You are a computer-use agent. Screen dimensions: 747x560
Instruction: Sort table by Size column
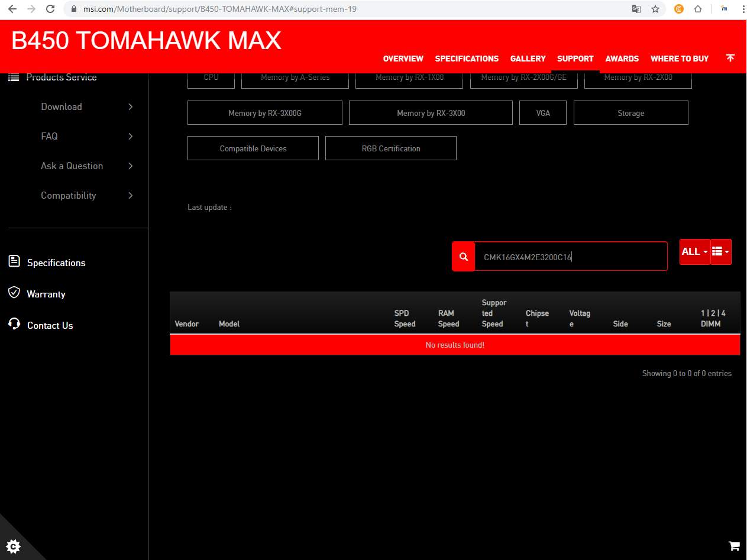664,323
